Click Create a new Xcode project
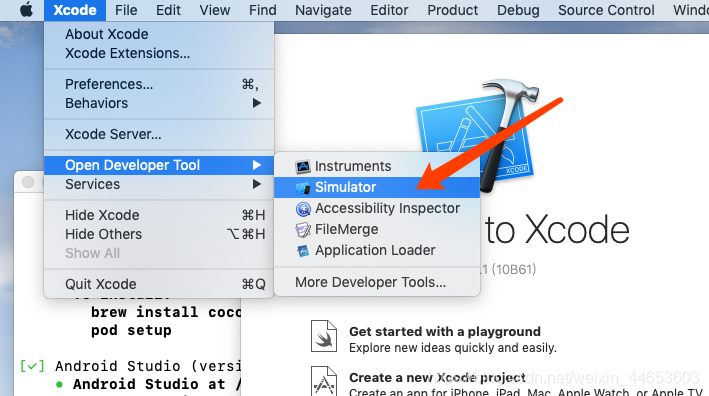This screenshot has width=709, height=396. coord(437,377)
